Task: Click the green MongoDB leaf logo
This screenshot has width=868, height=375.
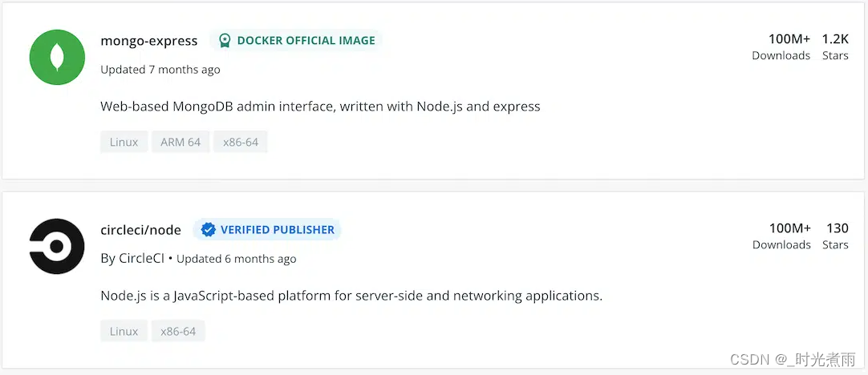Action: pos(57,57)
